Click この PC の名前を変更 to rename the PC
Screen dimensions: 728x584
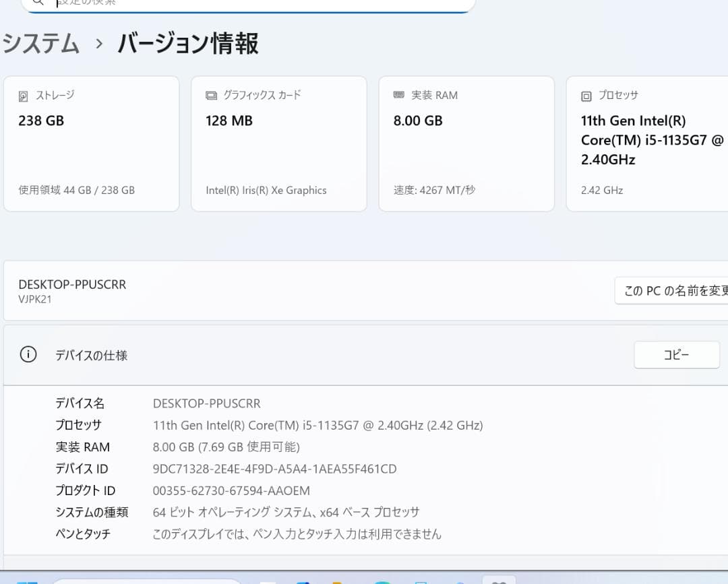[x=680, y=290]
